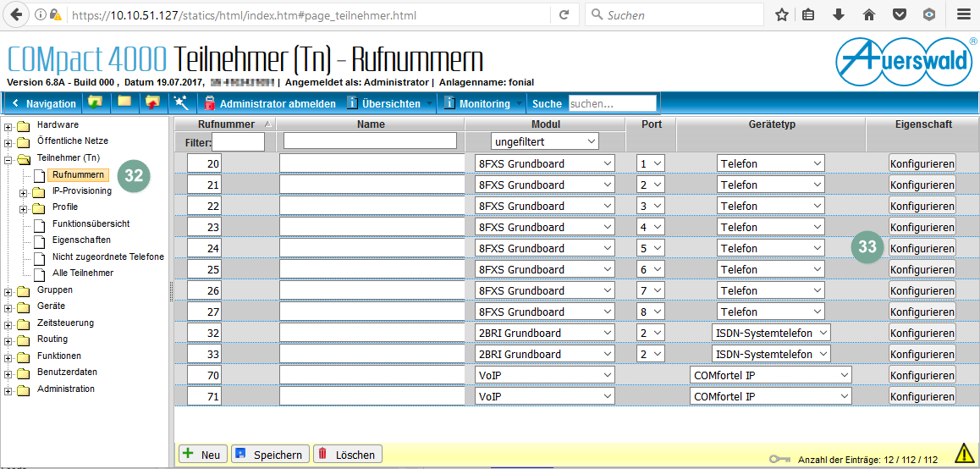Click the Suche search field in toolbar
This screenshot has width=980, height=469.
(613, 104)
